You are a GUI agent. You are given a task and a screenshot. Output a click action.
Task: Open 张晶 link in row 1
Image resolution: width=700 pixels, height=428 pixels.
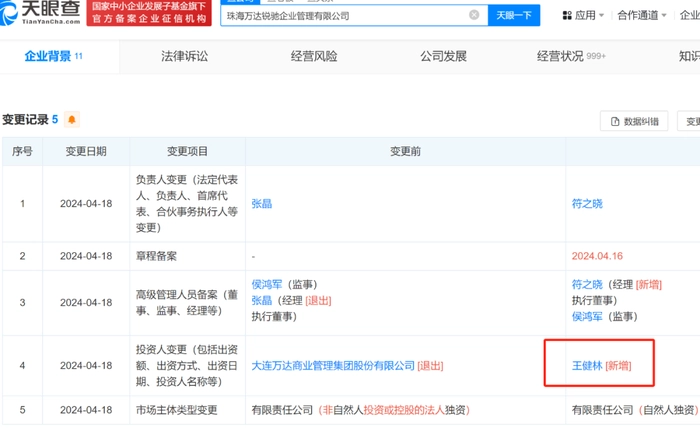[x=261, y=203]
